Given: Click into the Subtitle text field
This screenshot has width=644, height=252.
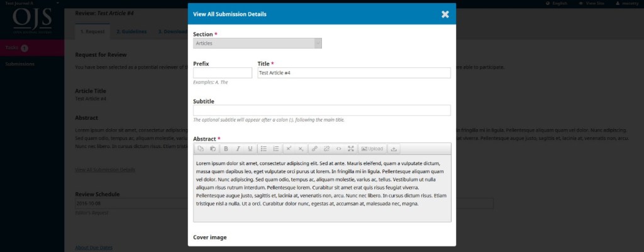Looking at the screenshot, I should (321, 110).
